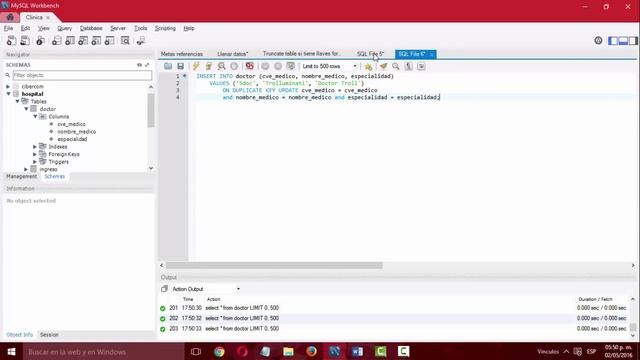Open the object inspector icon
640x360 pixels.
coord(40,40)
